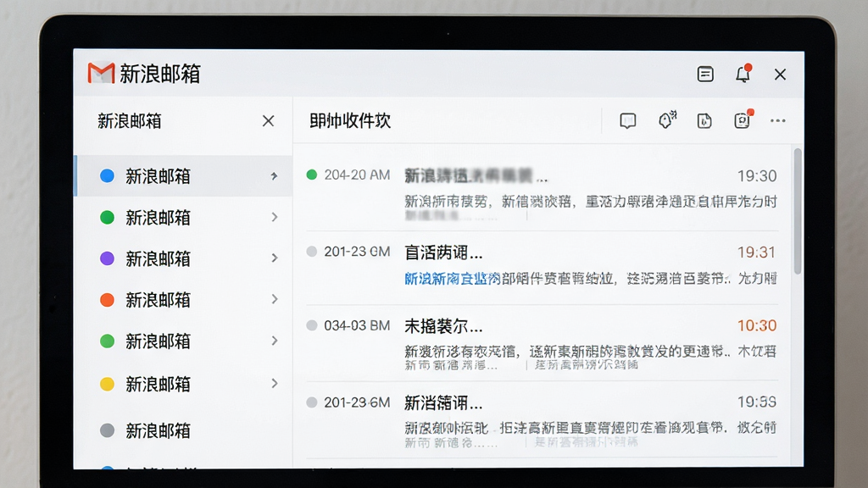Screen dimensions: 868x488
Task: Open the notes list icon in title bar
Action: tap(704, 75)
